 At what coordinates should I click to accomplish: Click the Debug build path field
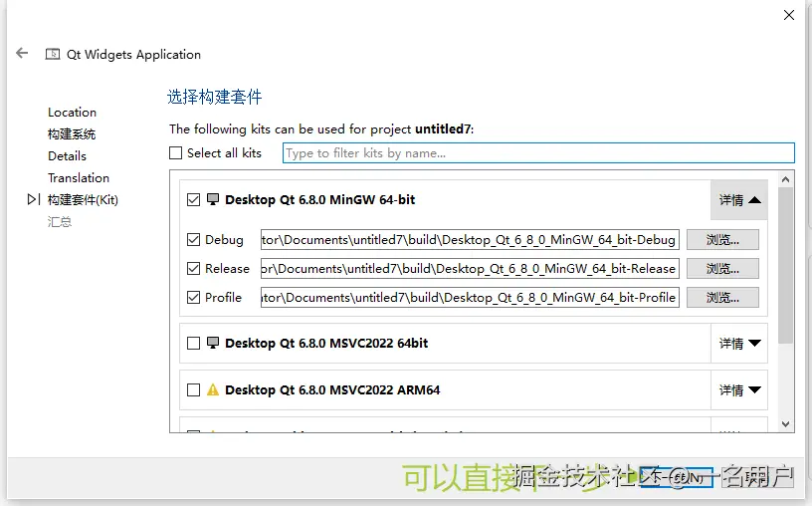[x=470, y=239]
